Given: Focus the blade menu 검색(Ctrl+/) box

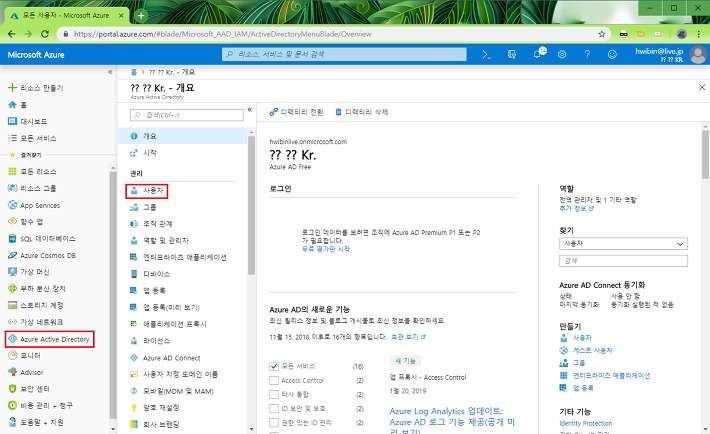Looking at the screenshot, I should [187, 115].
